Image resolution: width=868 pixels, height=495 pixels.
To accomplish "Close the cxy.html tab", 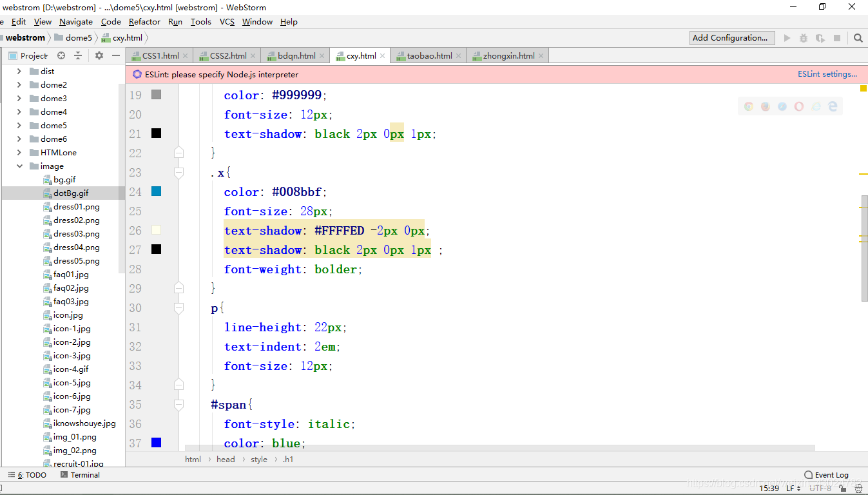I will [x=383, y=56].
